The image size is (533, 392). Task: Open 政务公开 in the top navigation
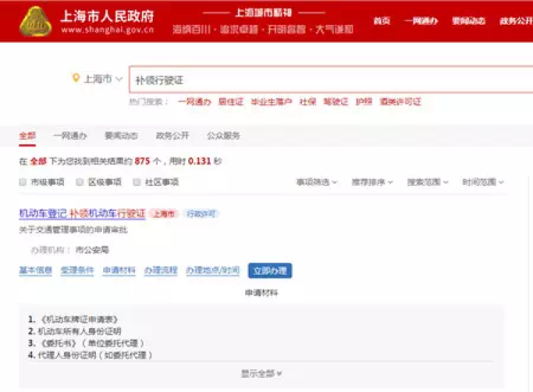click(x=516, y=21)
